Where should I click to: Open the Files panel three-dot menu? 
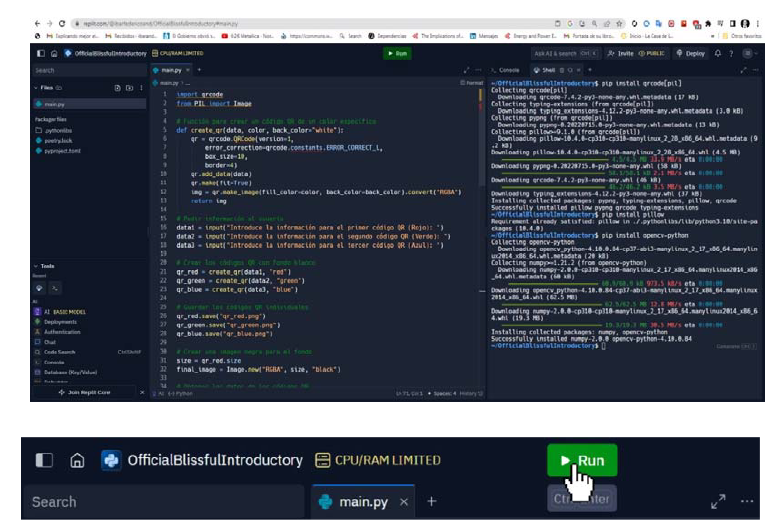141,88
